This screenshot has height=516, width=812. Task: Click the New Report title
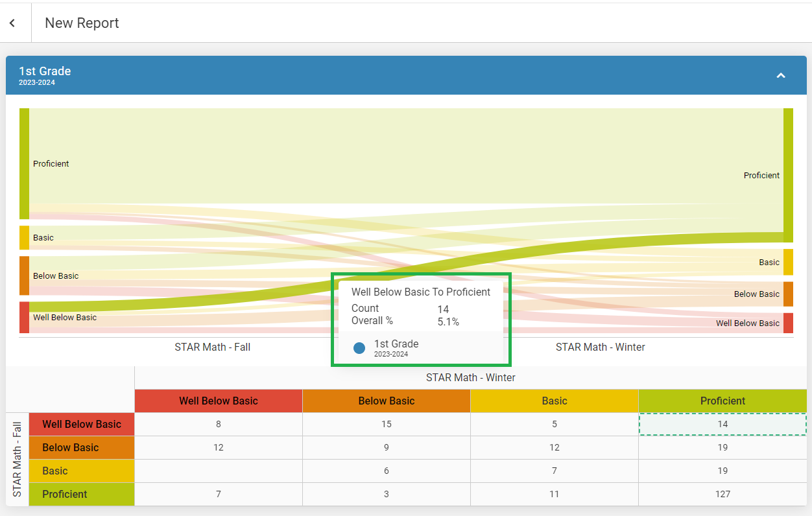(82, 23)
